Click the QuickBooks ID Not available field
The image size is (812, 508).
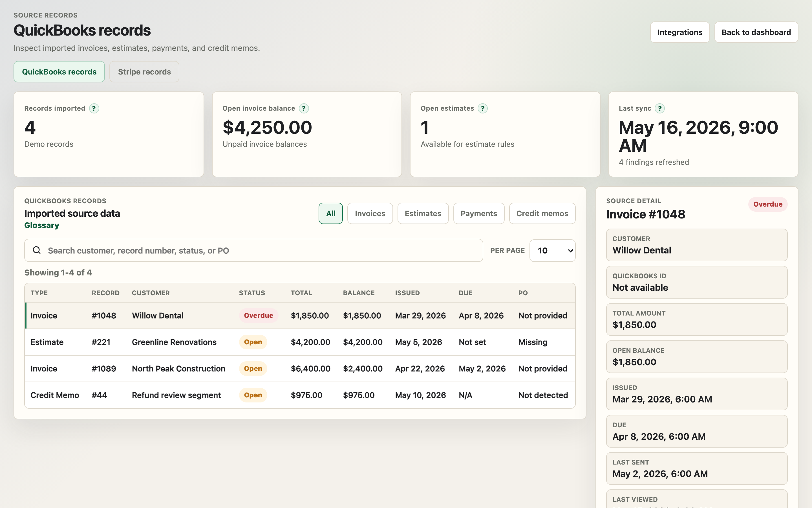[x=697, y=282]
